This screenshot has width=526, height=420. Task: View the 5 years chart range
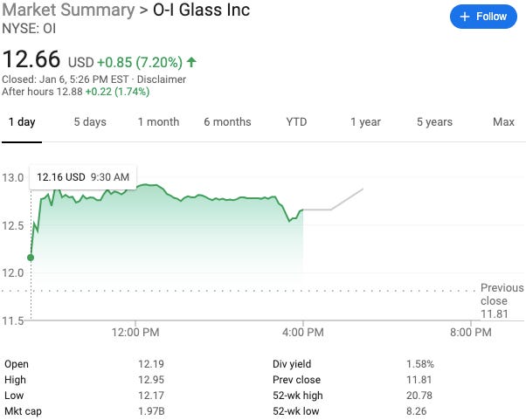point(434,122)
